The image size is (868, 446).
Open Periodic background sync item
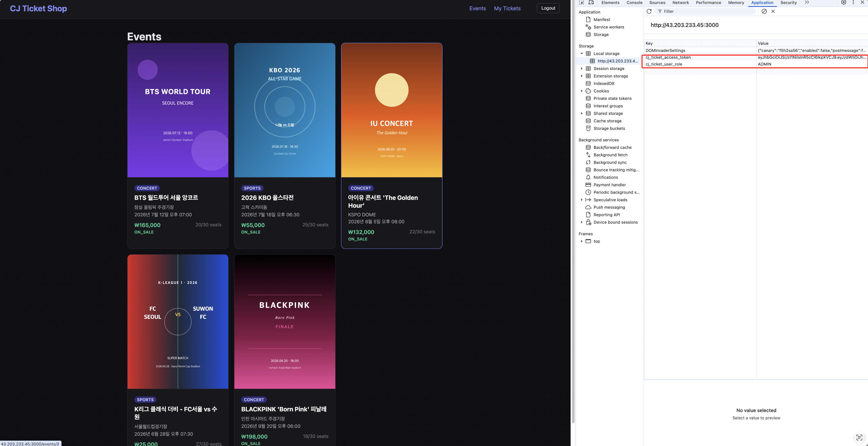click(x=616, y=193)
